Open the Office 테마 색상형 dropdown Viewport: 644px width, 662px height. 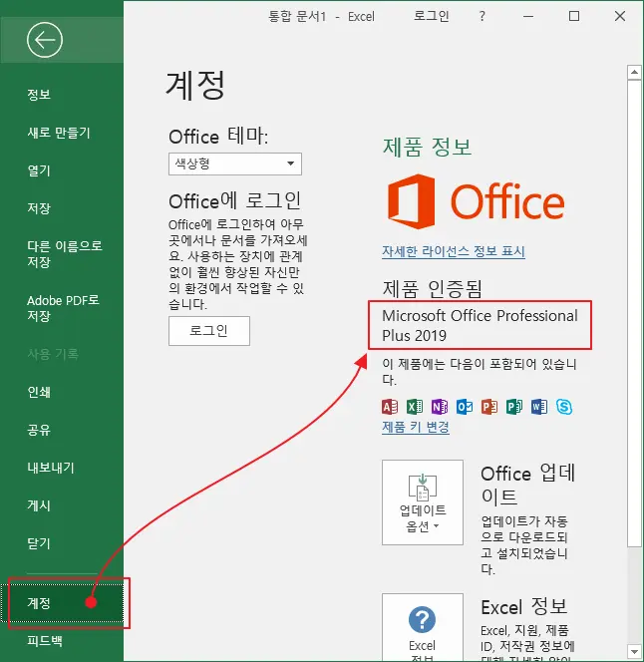coord(235,164)
